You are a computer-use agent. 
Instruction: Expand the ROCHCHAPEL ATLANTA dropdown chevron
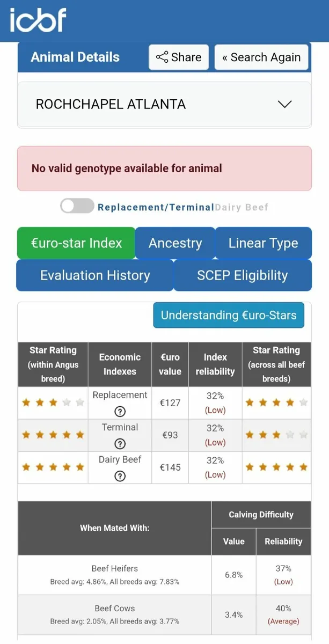point(284,104)
